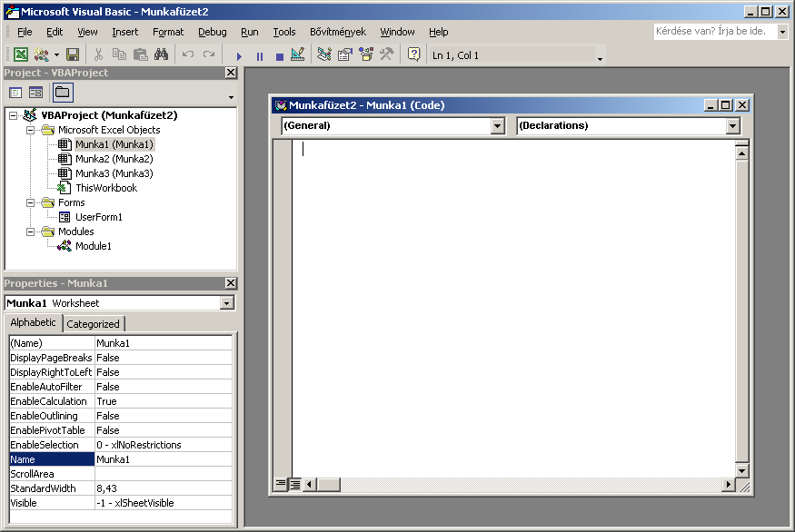Click View Code icon in Project panel
Image resolution: width=795 pixels, height=532 pixels.
pos(15,93)
